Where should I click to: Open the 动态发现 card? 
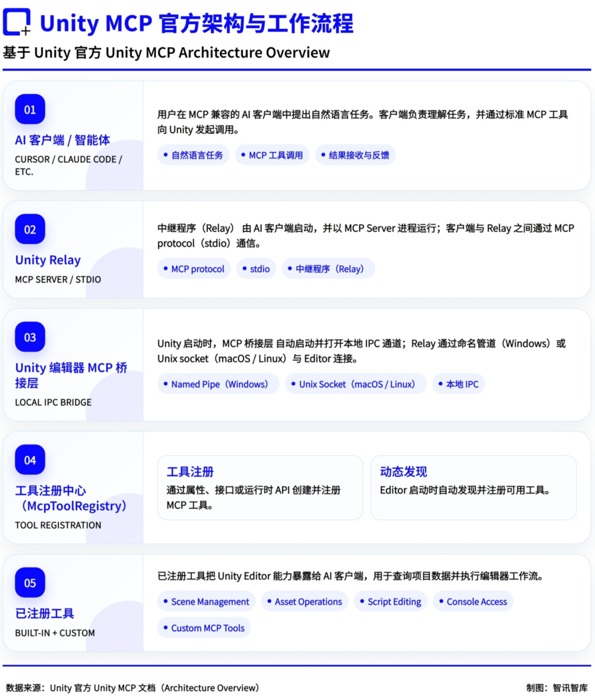click(473, 488)
